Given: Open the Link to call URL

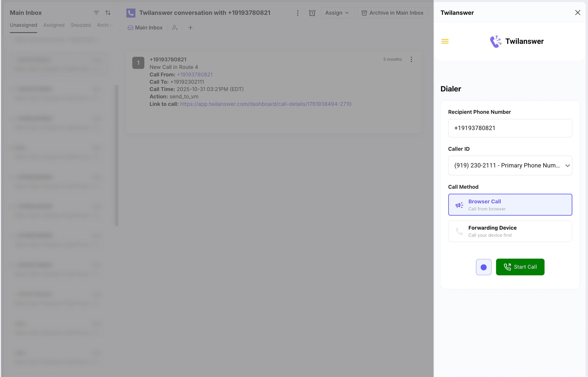Looking at the screenshot, I should point(266,104).
